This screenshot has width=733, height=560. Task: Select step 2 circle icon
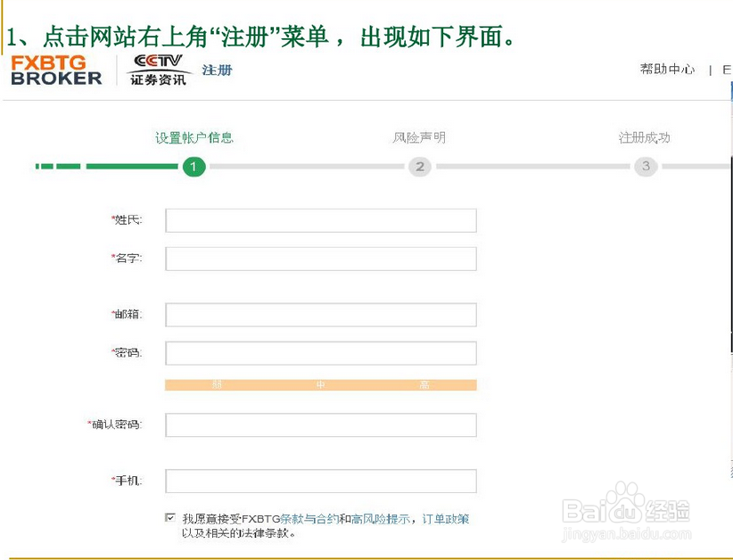419,167
